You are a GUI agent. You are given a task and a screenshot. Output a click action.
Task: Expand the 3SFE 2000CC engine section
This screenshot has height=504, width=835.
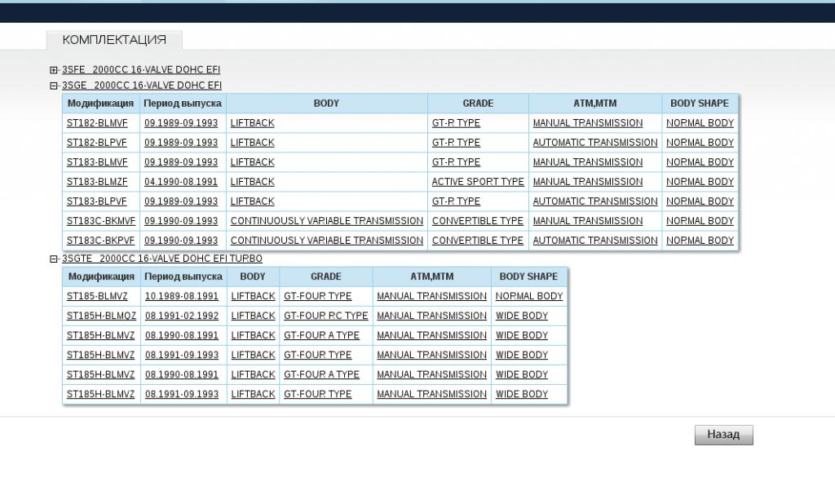point(54,70)
